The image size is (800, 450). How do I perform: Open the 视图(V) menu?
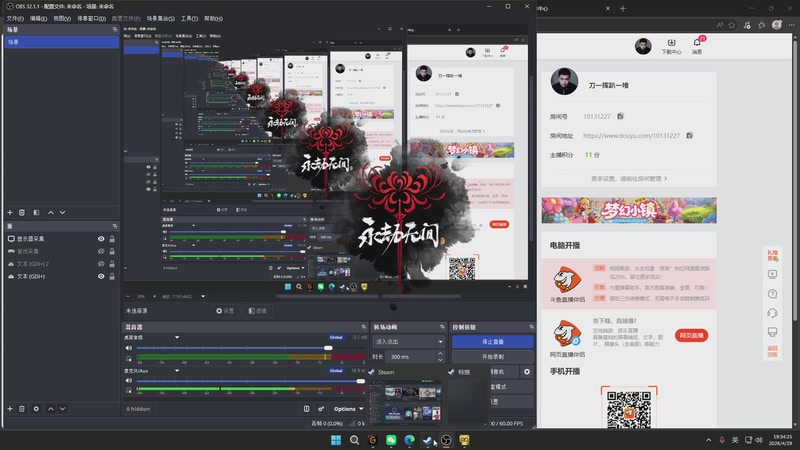pos(62,18)
